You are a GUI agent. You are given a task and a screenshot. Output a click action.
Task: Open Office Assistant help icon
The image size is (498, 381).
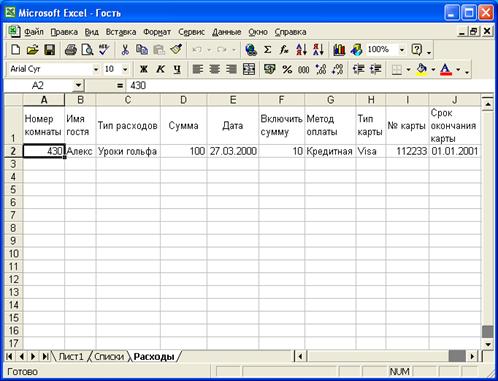417,50
